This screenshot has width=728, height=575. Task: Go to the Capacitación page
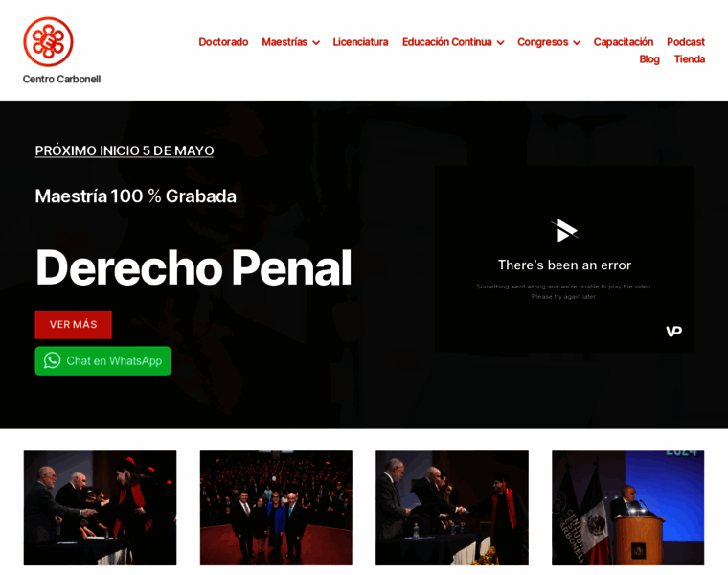623,42
